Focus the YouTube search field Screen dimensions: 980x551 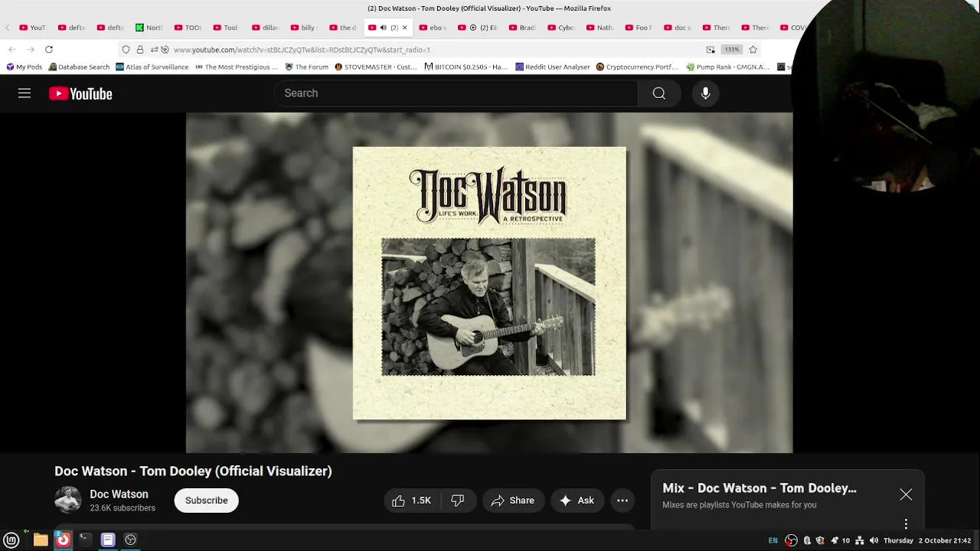pos(456,93)
